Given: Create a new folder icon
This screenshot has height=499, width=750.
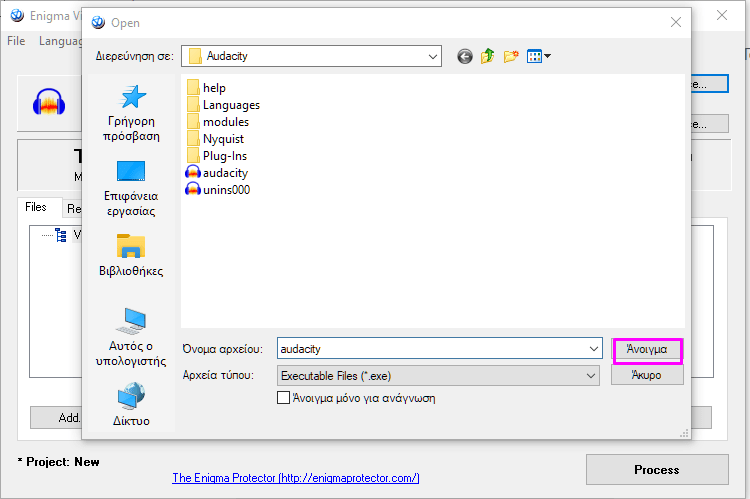Looking at the screenshot, I should (511, 56).
